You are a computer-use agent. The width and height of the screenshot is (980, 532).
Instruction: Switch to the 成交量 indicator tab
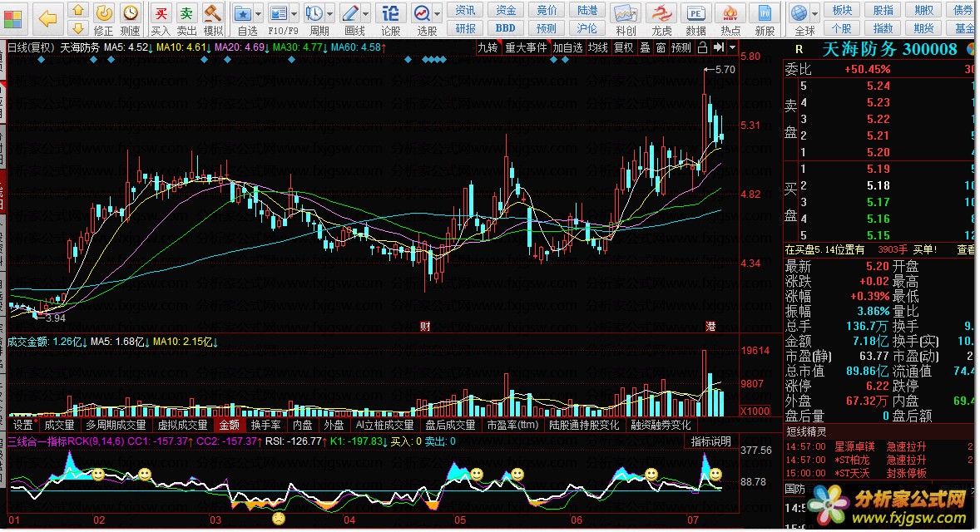(x=59, y=426)
